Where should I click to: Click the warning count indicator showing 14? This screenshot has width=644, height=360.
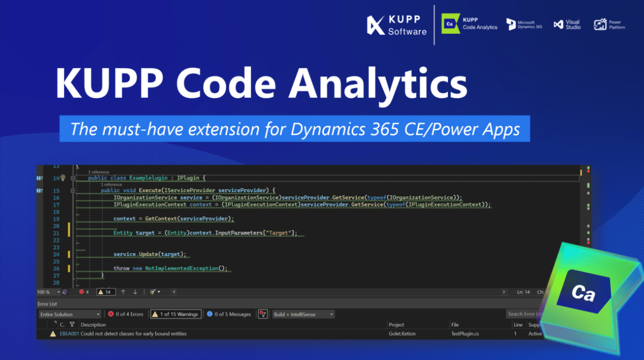click(105, 292)
